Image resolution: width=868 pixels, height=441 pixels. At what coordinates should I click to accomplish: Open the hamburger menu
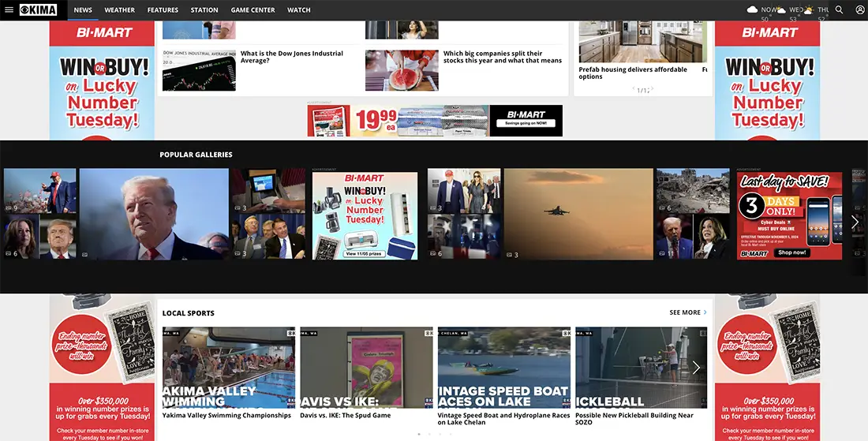click(x=9, y=9)
